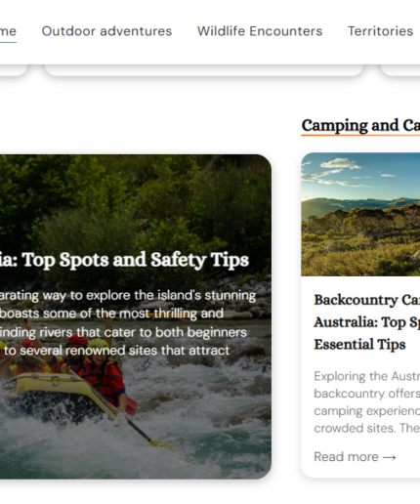Open the 'Top Spots and Safety Tips' headline
420x504 pixels.
pos(124,260)
